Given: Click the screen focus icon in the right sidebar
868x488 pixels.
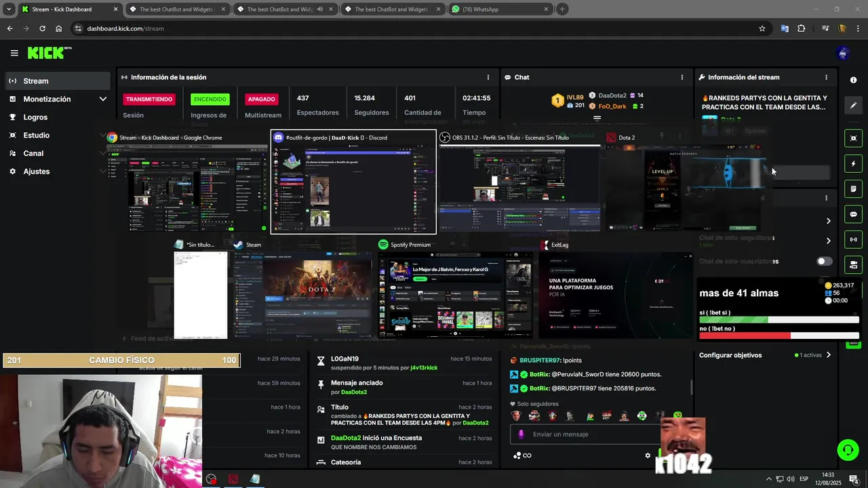Looking at the screenshot, I should (x=853, y=138).
